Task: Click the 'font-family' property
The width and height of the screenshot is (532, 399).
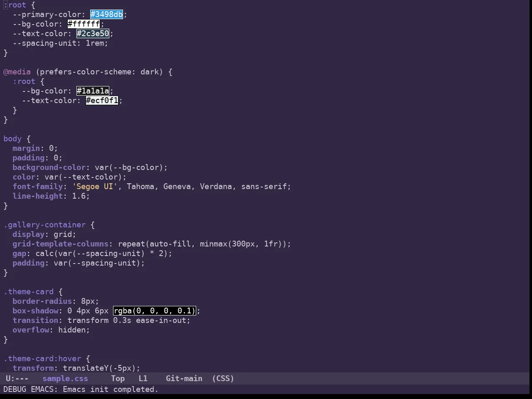Action: pyautogui.click(x=37, y=186)
